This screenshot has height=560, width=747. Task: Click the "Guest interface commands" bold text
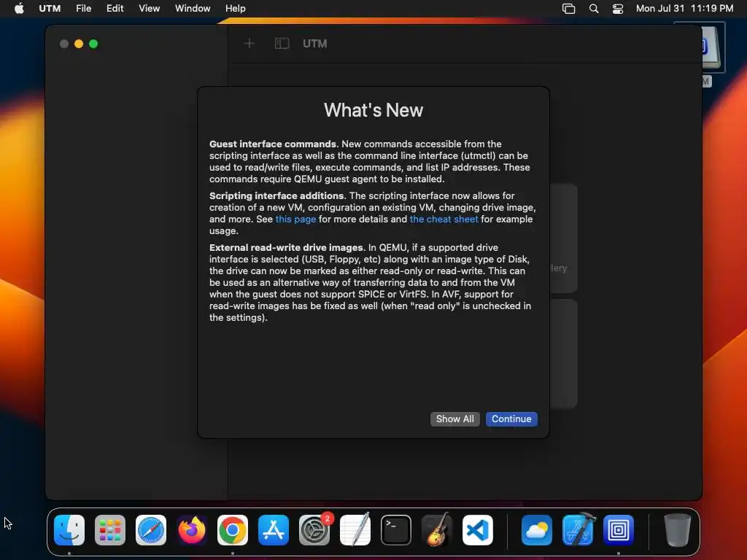tap(273, 144)
